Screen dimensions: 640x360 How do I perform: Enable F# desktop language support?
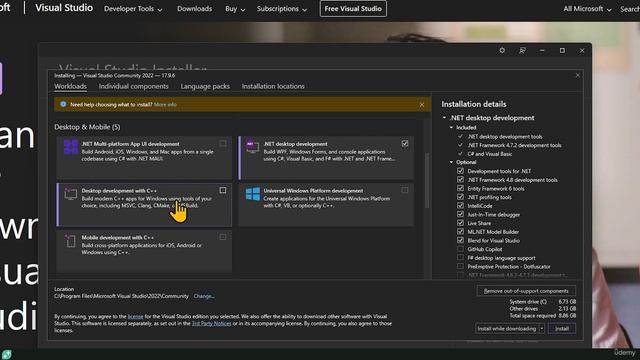(x=460, y=258)
